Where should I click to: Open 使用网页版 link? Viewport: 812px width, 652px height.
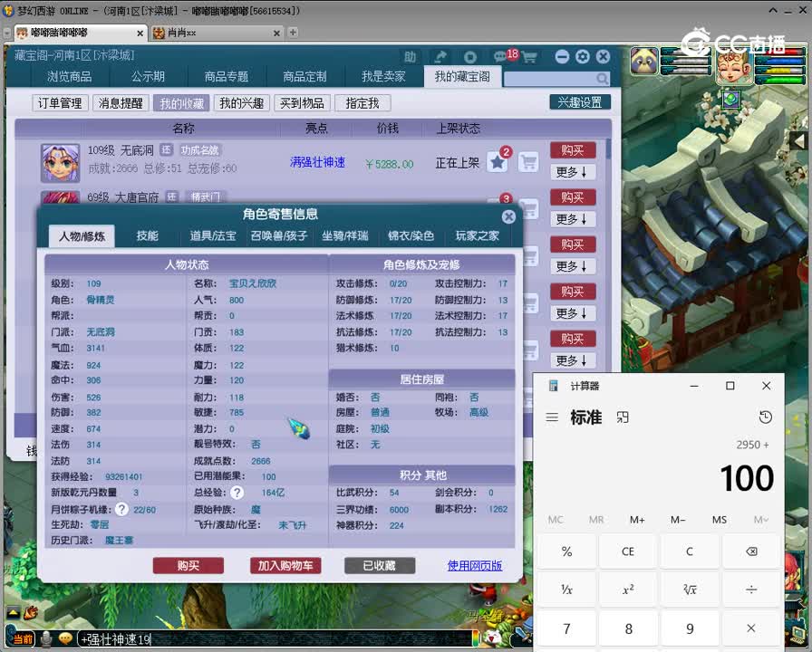474,566
